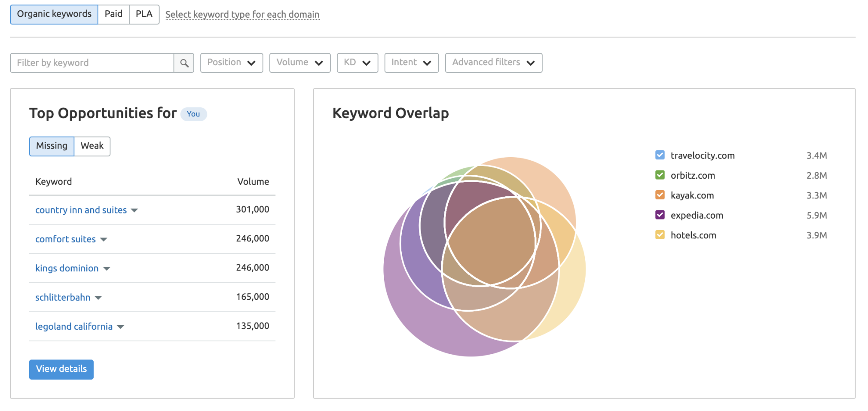Image resolution: width=868 pixels, height=411 pixels.
Task: Switch to the Paid keywords tab
Action: [x=113, y=14]
